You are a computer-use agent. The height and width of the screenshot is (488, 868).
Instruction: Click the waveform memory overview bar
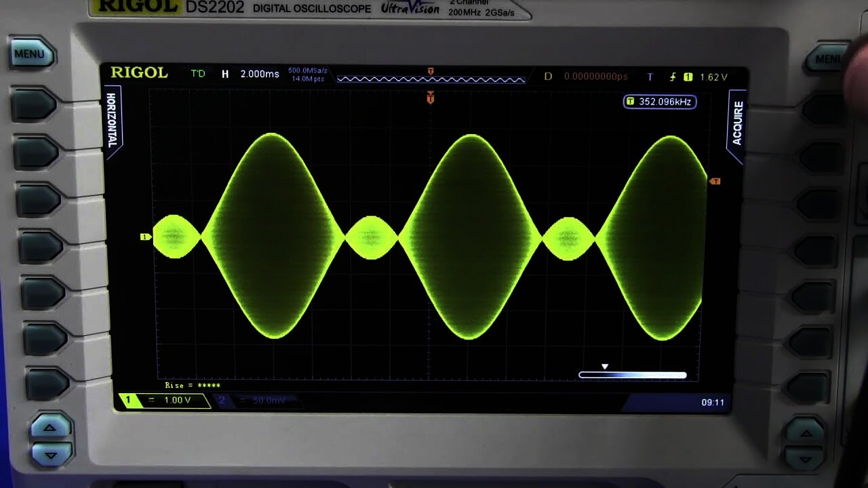(x=431, y=79)
